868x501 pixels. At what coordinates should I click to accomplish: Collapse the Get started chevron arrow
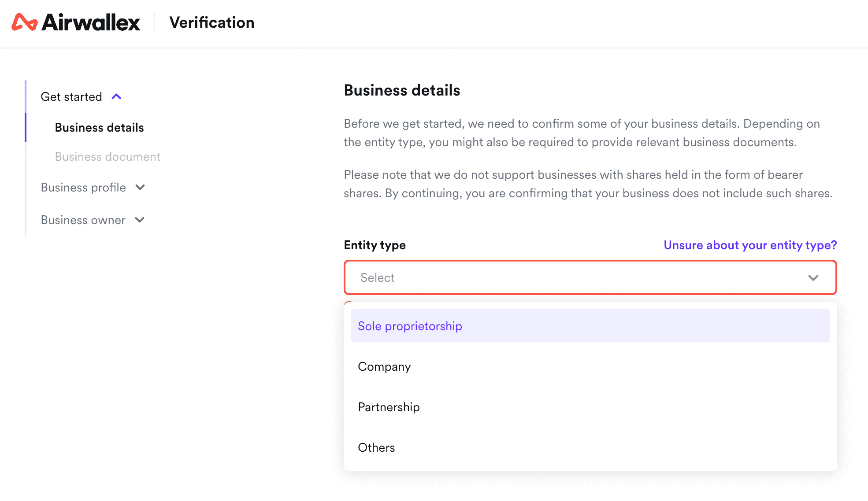(116, 96)
